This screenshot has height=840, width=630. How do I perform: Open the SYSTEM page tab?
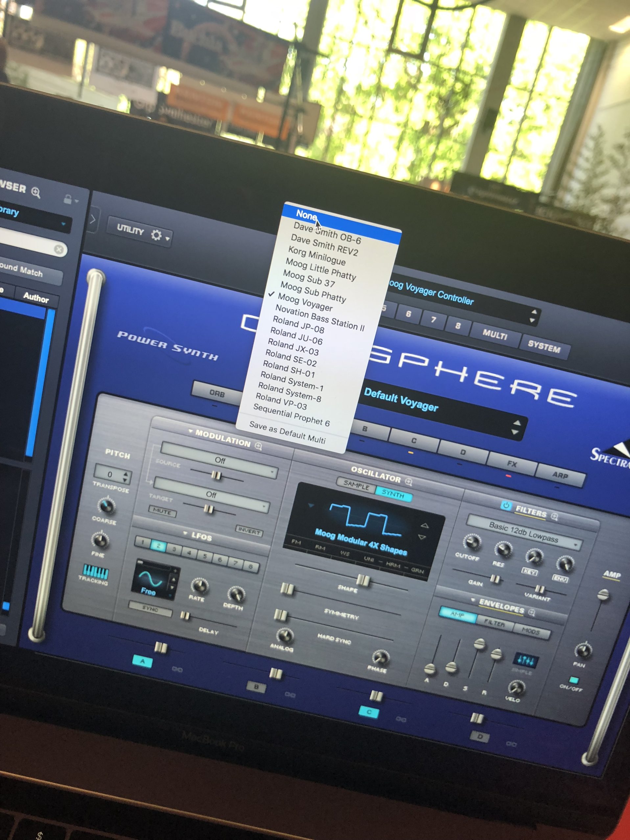[544, 346]
